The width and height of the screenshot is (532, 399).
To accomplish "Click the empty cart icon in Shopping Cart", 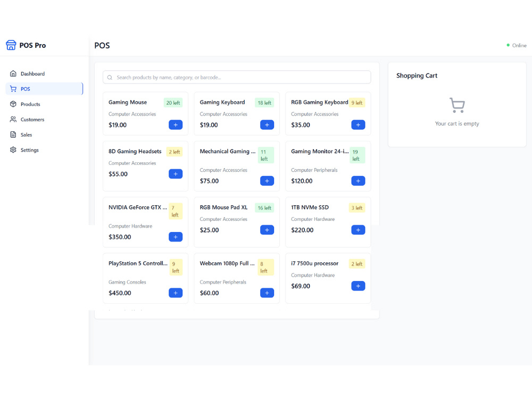I will pos(457,105).
